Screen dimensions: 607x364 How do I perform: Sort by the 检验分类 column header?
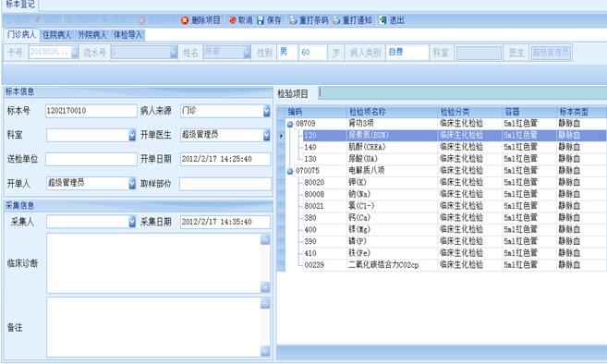470,112
